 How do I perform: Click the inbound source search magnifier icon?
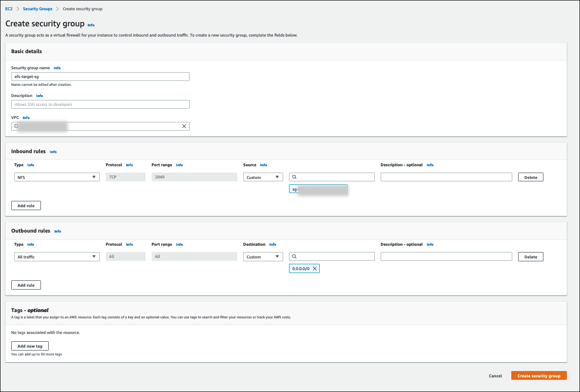click(294, 177)
